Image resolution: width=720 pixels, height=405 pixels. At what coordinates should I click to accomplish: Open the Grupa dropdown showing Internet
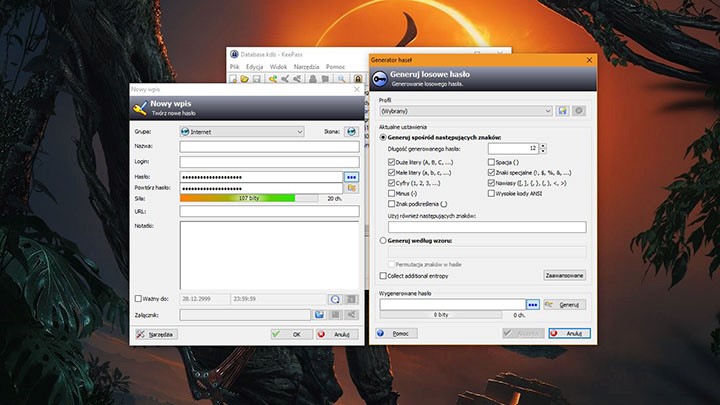click(x=242, y=131)
